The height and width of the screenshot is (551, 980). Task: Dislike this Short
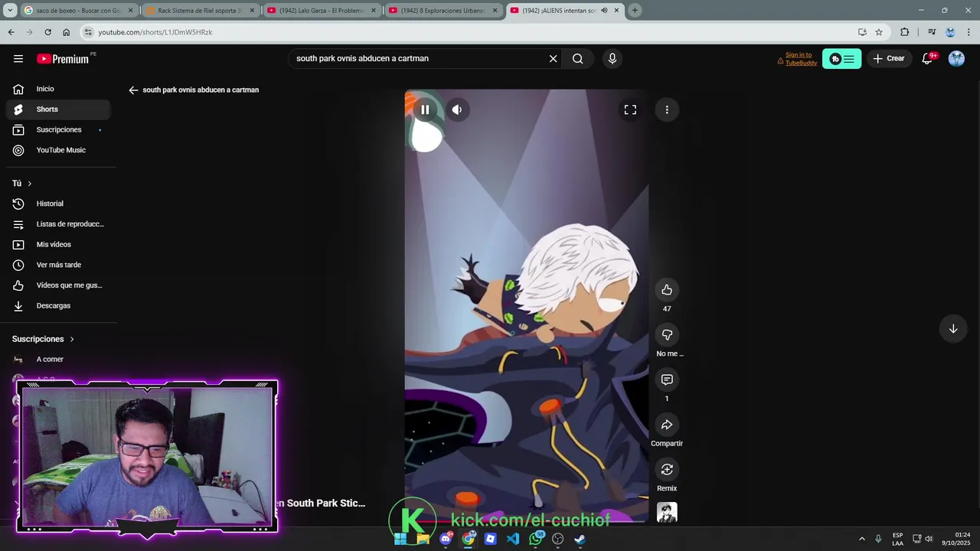pyautogui.click(x=667, y=335)
